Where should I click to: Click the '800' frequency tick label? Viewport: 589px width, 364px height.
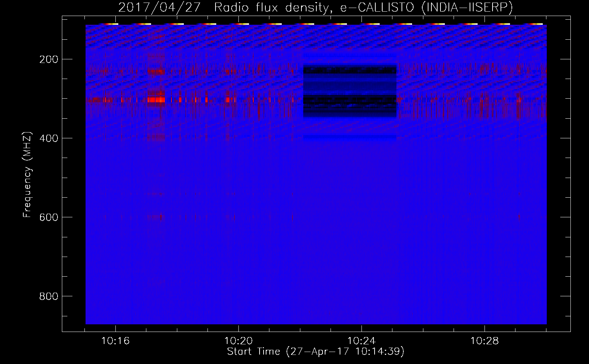pyautogui.click(x=49, y=296)
